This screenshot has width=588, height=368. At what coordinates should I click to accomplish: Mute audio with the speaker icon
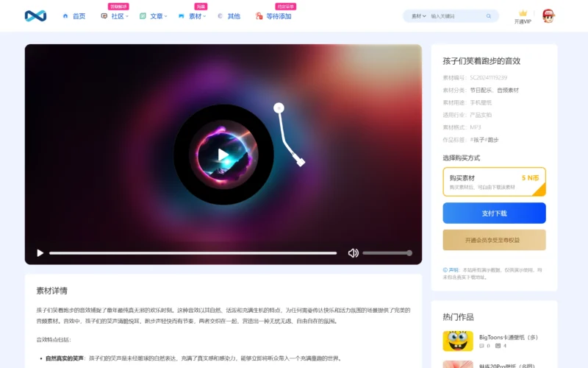(x=353, y=253)
